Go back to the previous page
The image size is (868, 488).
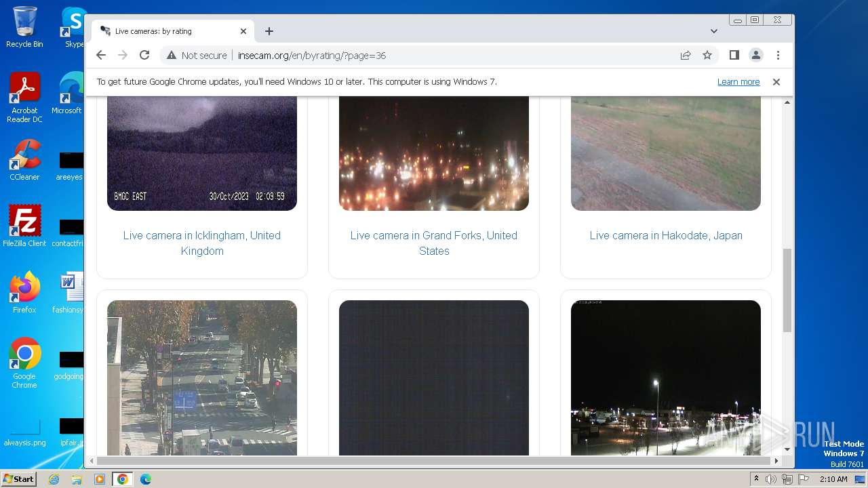(x=101, y=56)
